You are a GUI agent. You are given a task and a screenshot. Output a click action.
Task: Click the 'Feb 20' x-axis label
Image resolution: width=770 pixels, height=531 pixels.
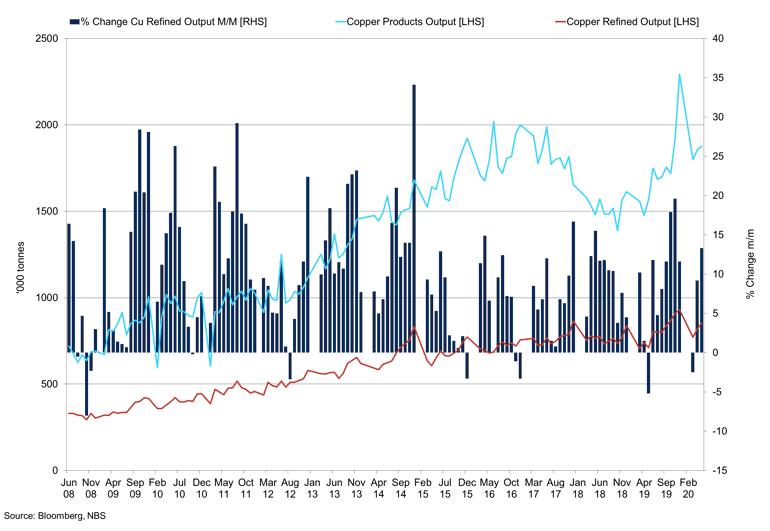tap(688, 488)
